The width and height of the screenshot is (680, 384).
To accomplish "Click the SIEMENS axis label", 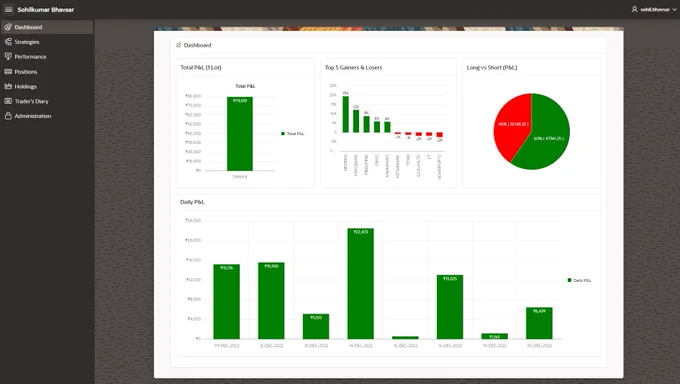I will (346, 163).
